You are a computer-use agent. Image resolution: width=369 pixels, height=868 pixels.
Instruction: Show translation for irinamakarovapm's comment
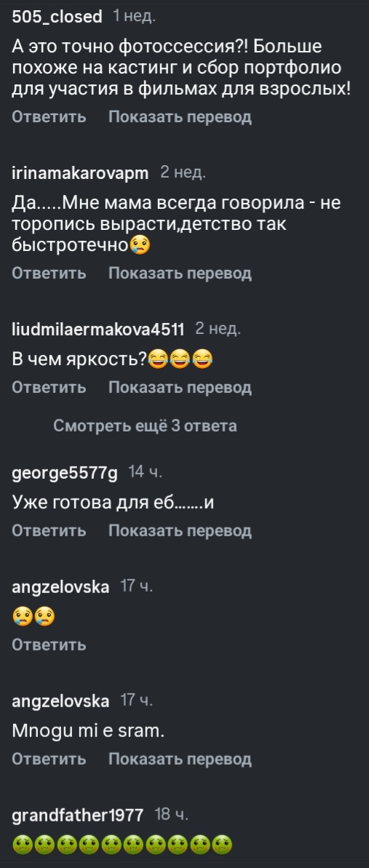click(180, 273)
